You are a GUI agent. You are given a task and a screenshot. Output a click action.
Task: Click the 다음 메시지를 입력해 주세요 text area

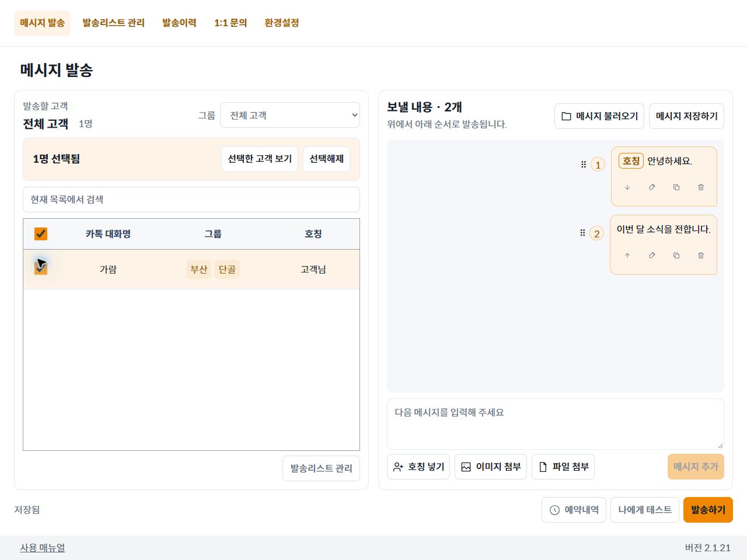556,424
